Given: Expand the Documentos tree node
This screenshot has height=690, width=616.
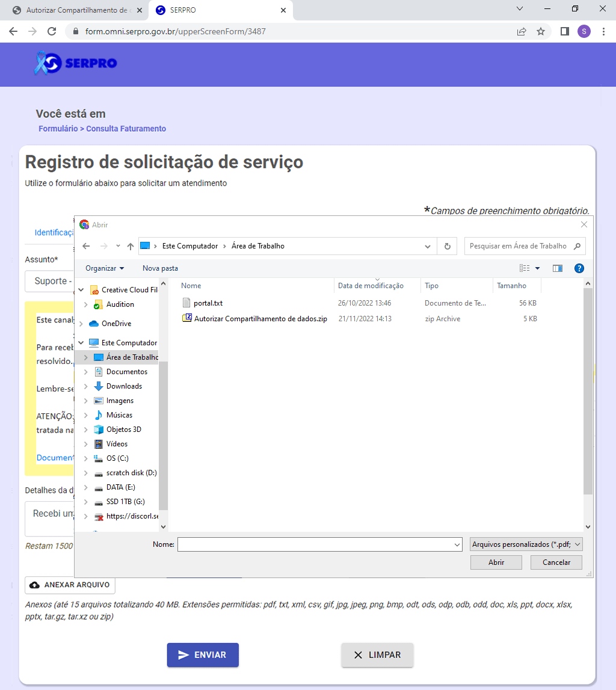Looking at the screenshot, I should (85, 372).
